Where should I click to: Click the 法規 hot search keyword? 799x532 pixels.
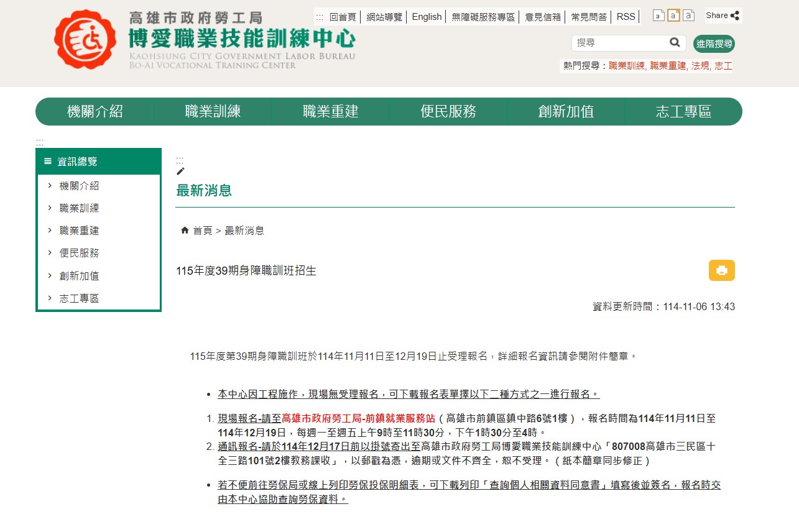(700, 66)
